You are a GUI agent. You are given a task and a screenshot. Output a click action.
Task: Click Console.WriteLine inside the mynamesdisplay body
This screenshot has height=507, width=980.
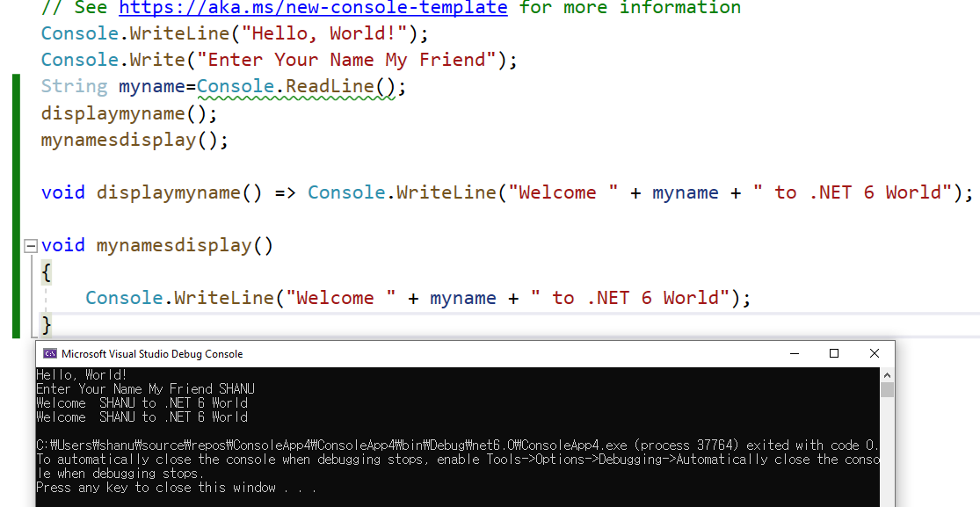[x=179, y=298]
